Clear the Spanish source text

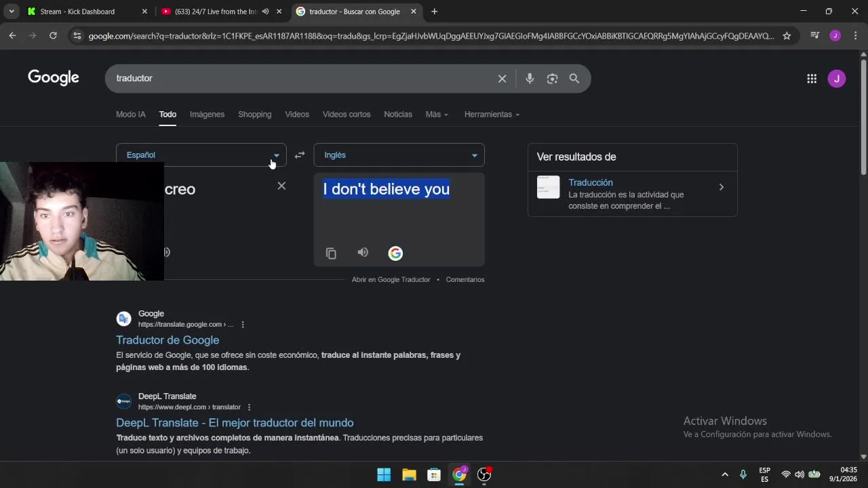click(281, 186)
